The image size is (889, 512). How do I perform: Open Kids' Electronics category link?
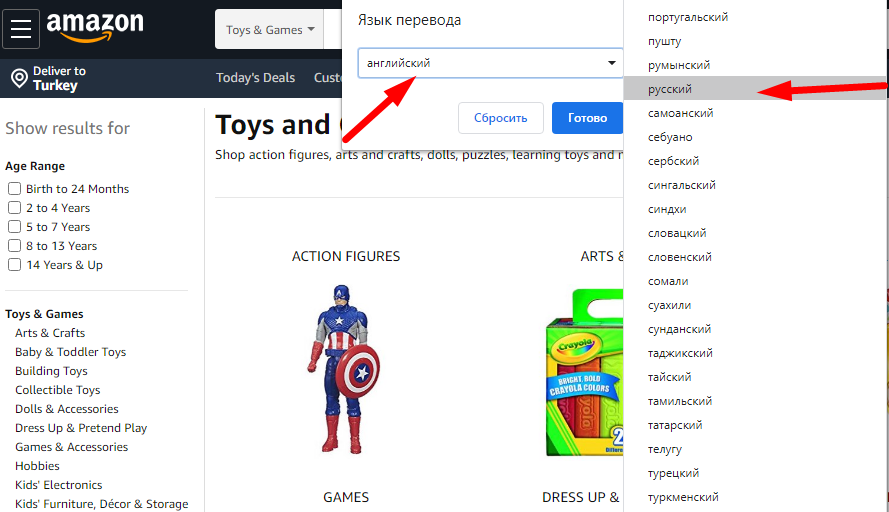(58, 485)
